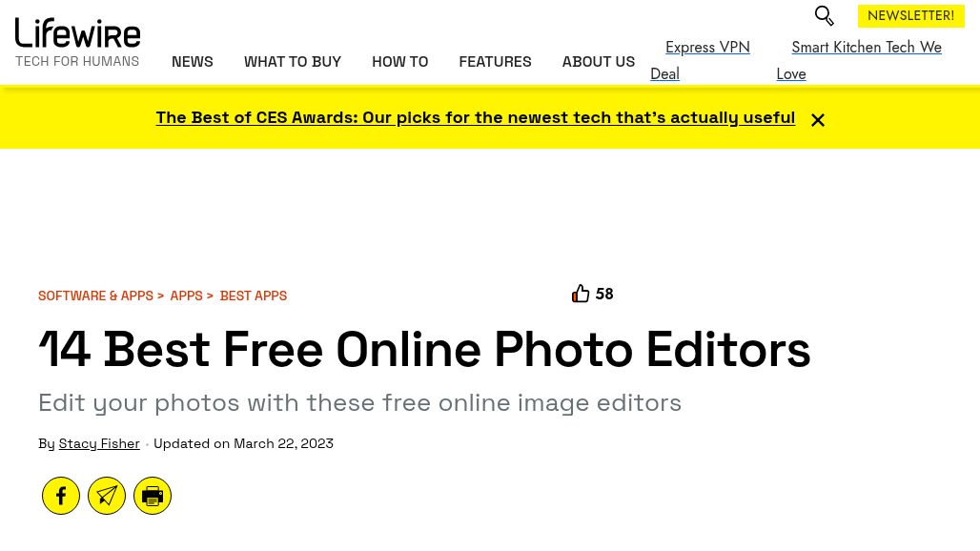Open the FEATURES menu
Screen dimensions: 980x551
(x=495, y=61)
